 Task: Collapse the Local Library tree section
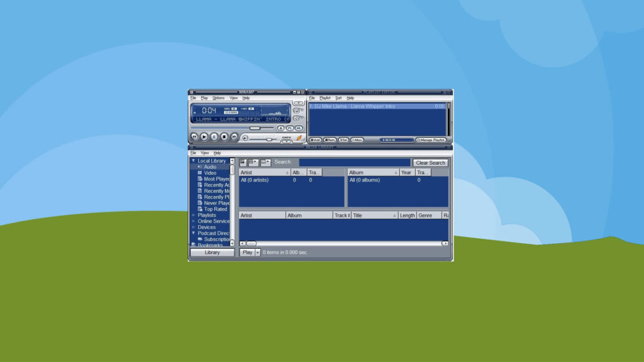point(192,160)
